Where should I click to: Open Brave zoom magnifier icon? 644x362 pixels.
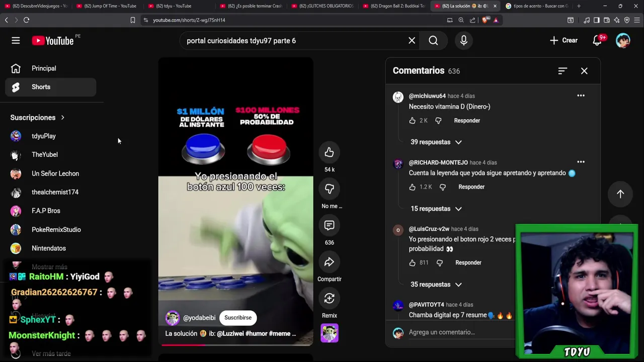click(461, 20)
